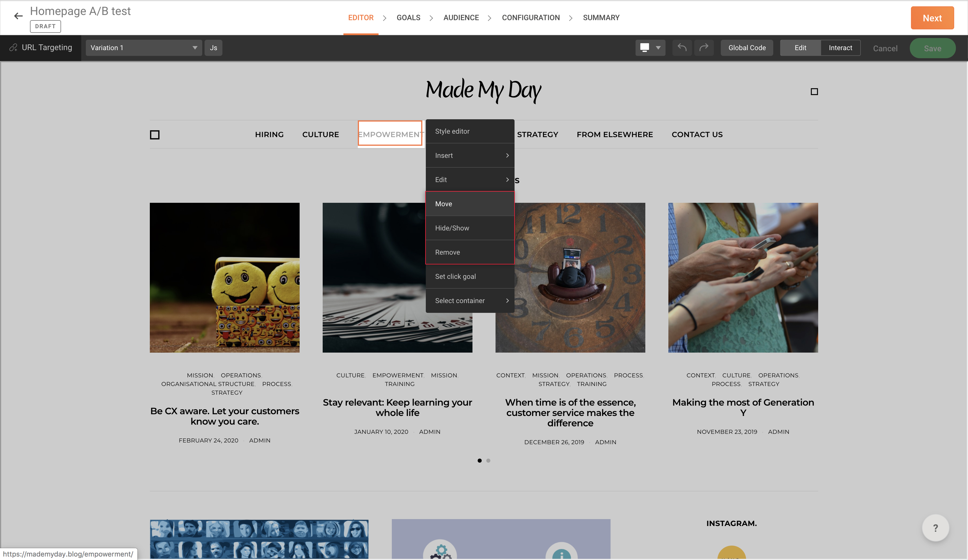Select the second carousel dot
The height and width of the screenshot is (560, 968).
488,461
